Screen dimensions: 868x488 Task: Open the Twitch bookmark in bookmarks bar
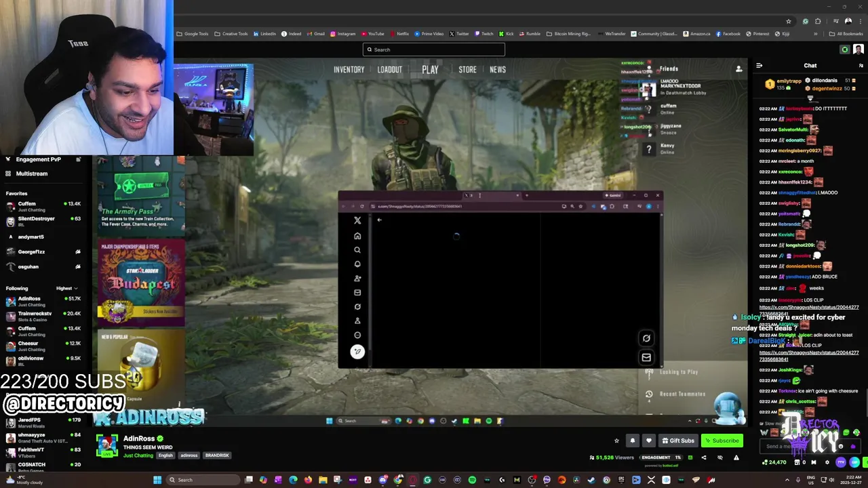click(x=484, y=34)
